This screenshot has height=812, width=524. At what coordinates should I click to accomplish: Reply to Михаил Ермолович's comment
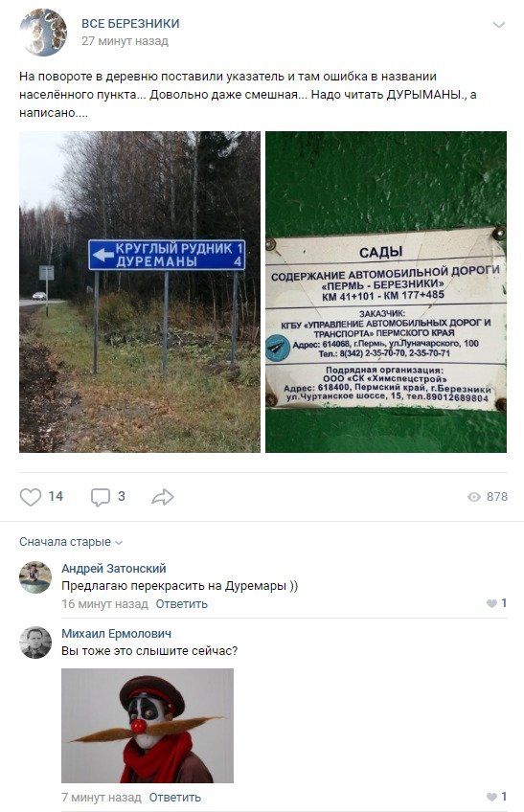click(174, 798)
